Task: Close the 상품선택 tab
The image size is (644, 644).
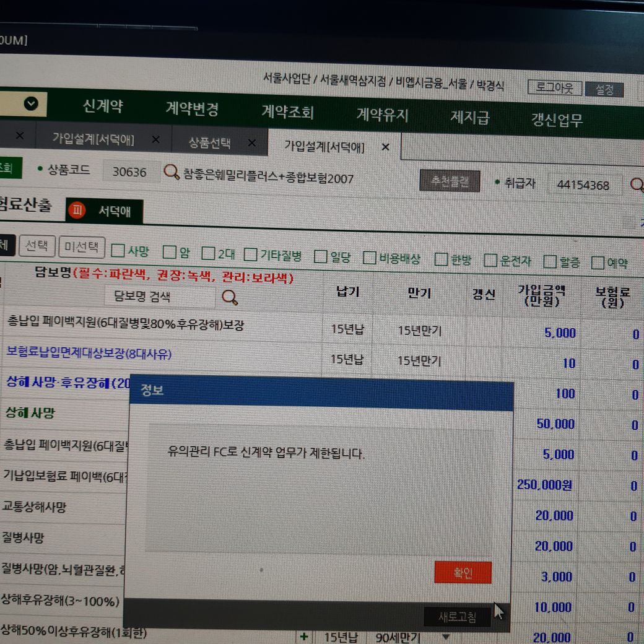Action: (x=251, y=143)
